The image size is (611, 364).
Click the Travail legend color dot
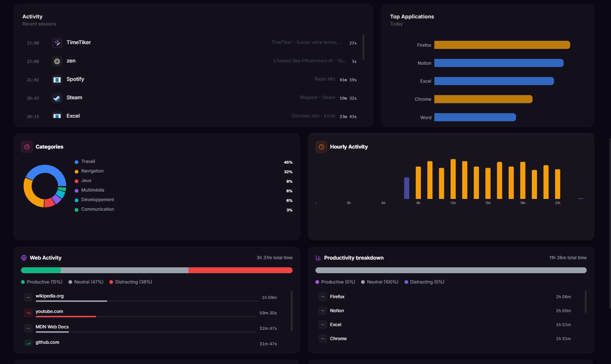pos(77,162)
